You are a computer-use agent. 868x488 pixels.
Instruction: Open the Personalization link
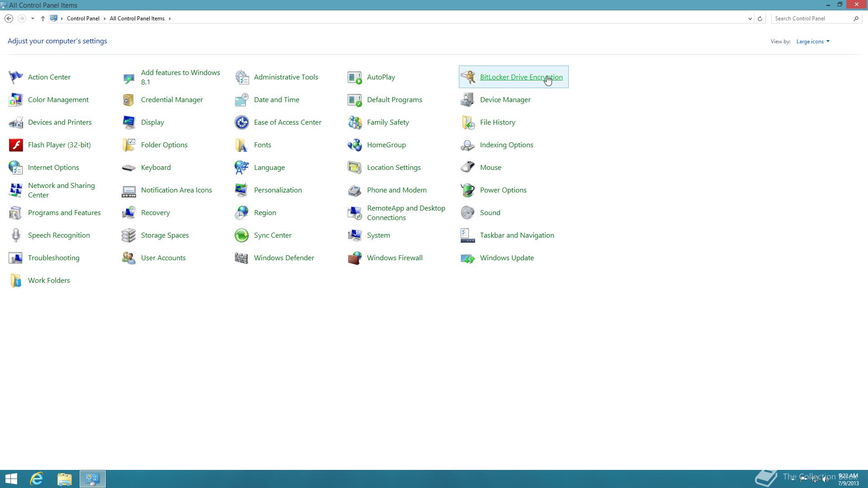(278, 190)
